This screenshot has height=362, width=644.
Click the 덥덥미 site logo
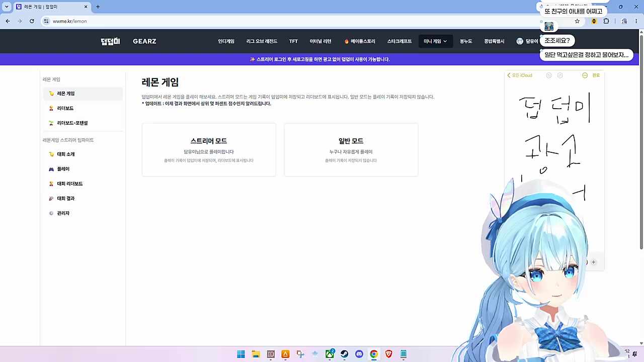(110, 41)
